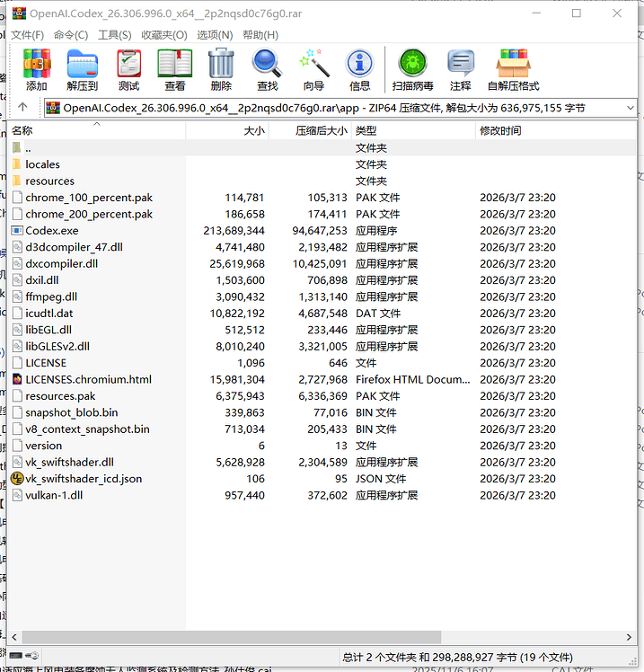Click horizontal scrollbar left arrow
Image resolution: width=644 pixels, height=672 pixels.
(x=14, y=637)
